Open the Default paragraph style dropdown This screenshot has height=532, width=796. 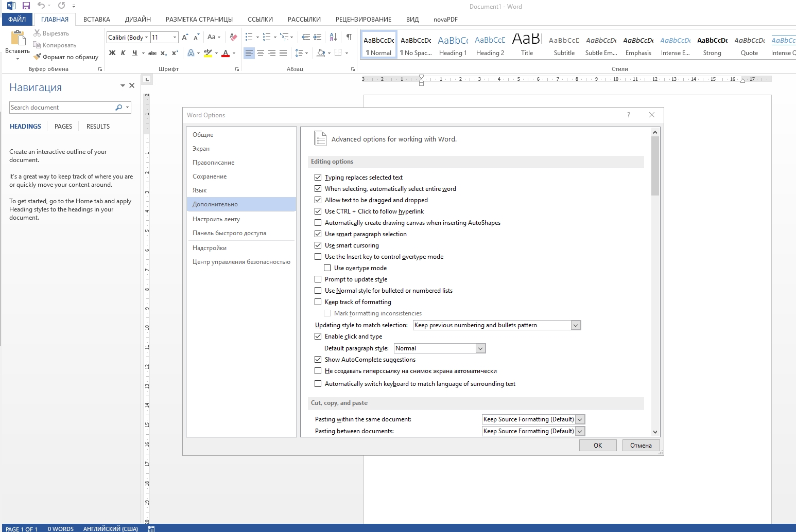click(481, 348)
